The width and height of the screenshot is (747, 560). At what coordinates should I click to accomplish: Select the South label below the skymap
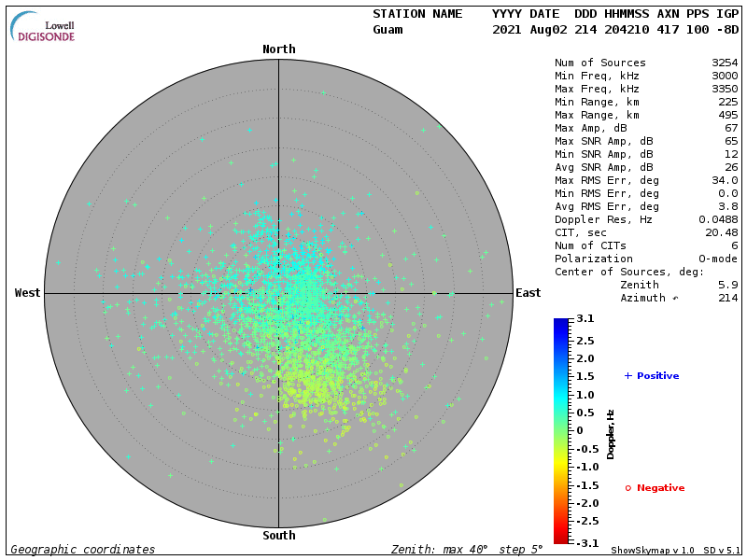pos(279,536)
